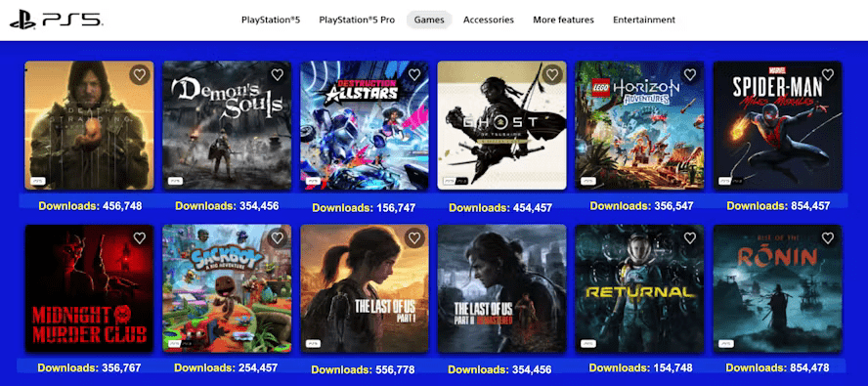Toggle wishlist heart on Sackboy A Big Adventure
Screen dimensions: 868x386
tap(278, 238)
